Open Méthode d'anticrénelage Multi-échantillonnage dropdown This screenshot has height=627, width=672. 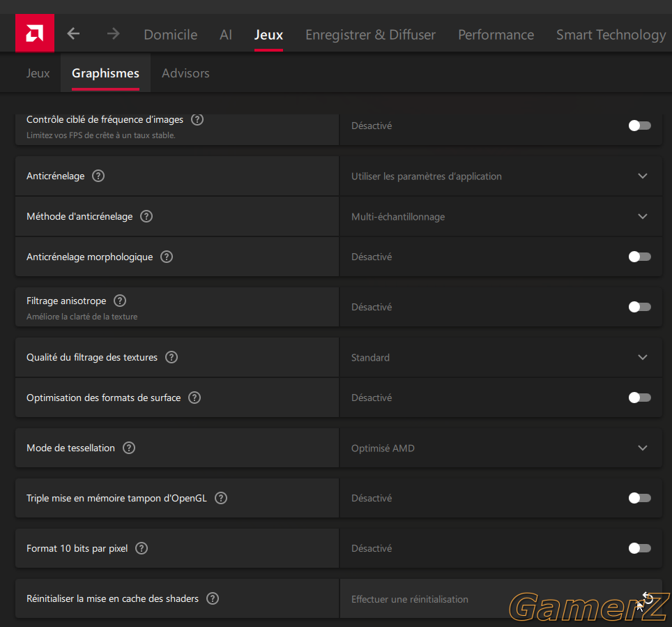[x=501, y=216]
